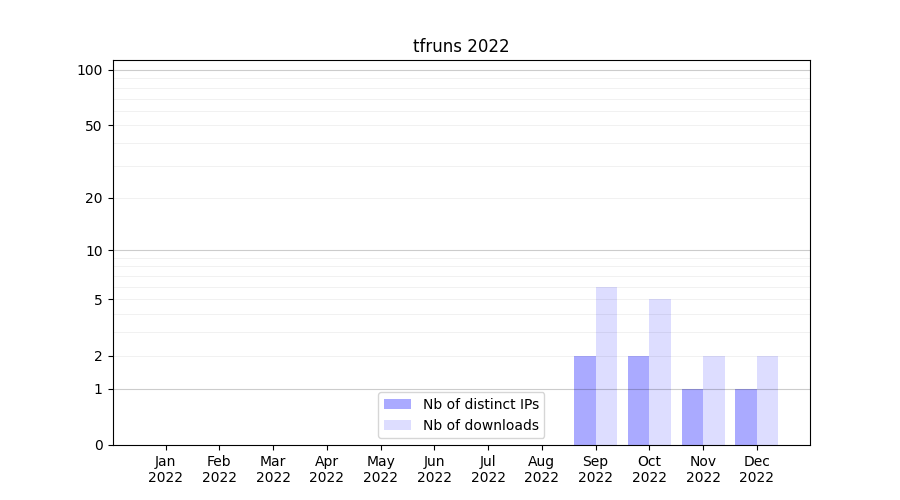Click the Jan 2022 x-axis label

click(x=166, y=469)
